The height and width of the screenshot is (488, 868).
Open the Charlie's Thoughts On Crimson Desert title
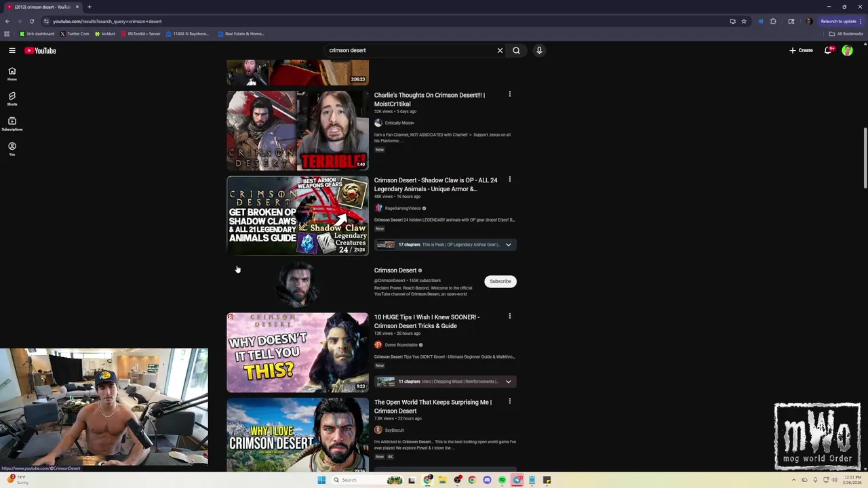click(429, 100)
